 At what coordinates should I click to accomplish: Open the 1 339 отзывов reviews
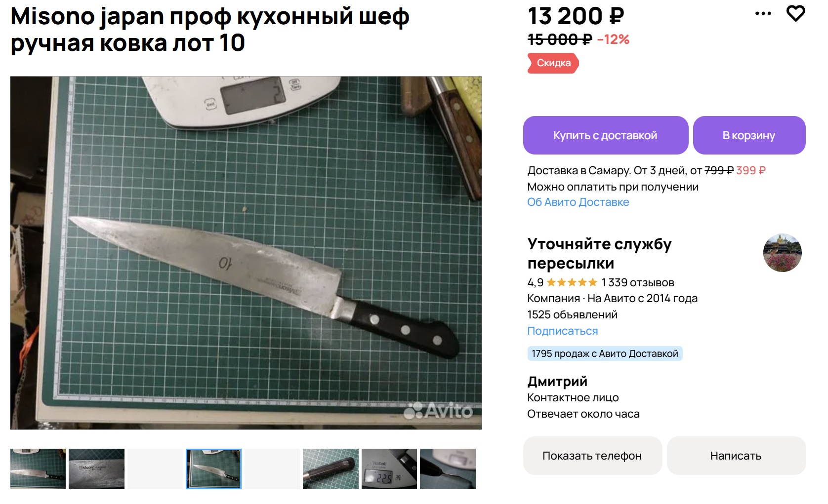[637, 282]
